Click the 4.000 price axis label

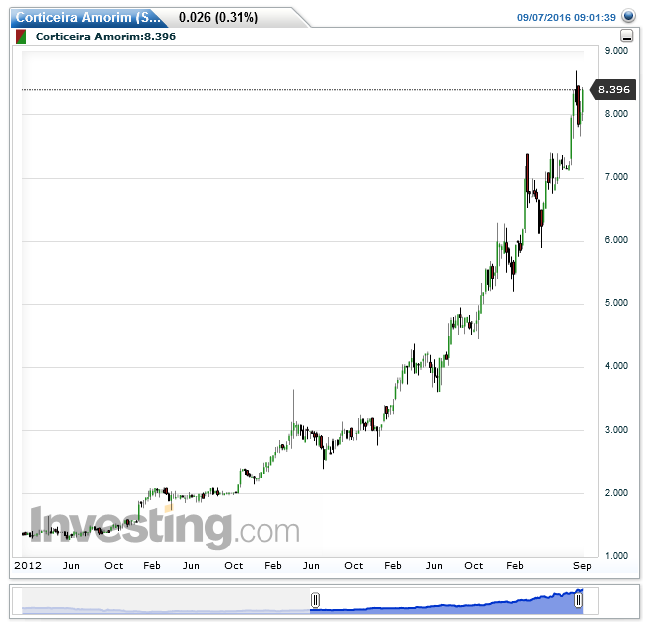(616, 366)
